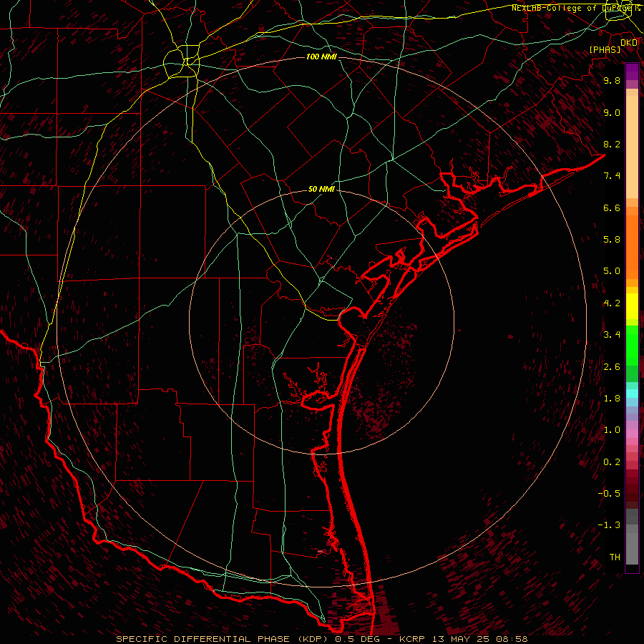
Task: Pick the yellow segment of the color bar
Action: click(632, 306)
